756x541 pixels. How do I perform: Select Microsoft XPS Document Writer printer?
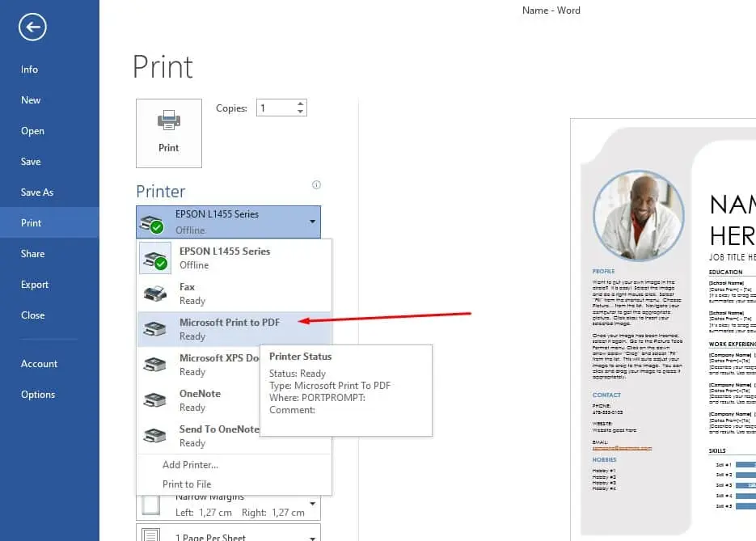point(199,365)
